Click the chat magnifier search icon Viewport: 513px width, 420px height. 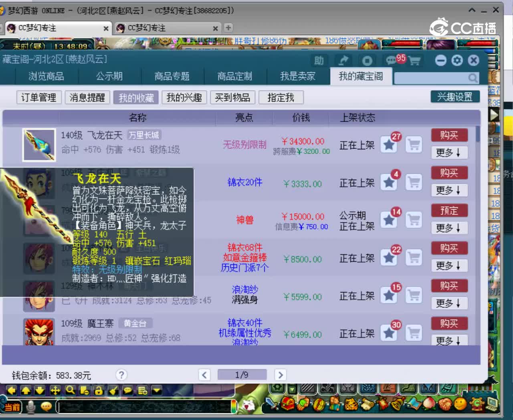(x=70, y=390)
